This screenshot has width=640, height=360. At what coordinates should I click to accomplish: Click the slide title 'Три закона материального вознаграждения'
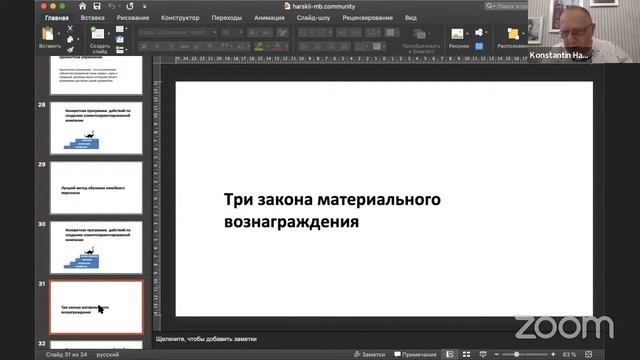(x=332, y=211)
